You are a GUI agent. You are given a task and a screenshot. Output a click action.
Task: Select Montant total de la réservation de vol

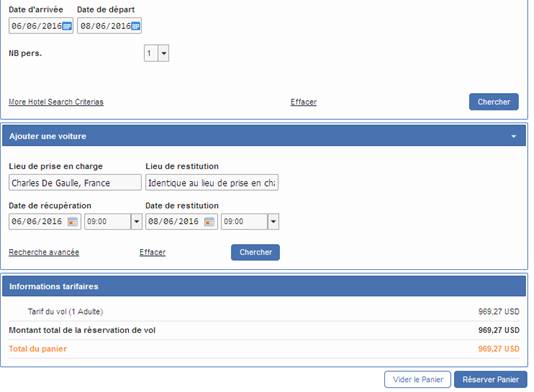tap(82, 330)
